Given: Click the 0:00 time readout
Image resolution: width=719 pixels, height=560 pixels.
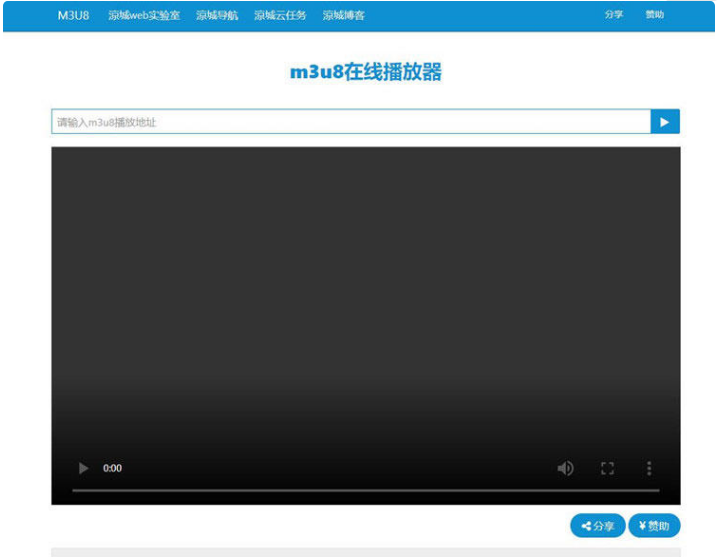Looking at the screenshot, I should pos(112,468).
